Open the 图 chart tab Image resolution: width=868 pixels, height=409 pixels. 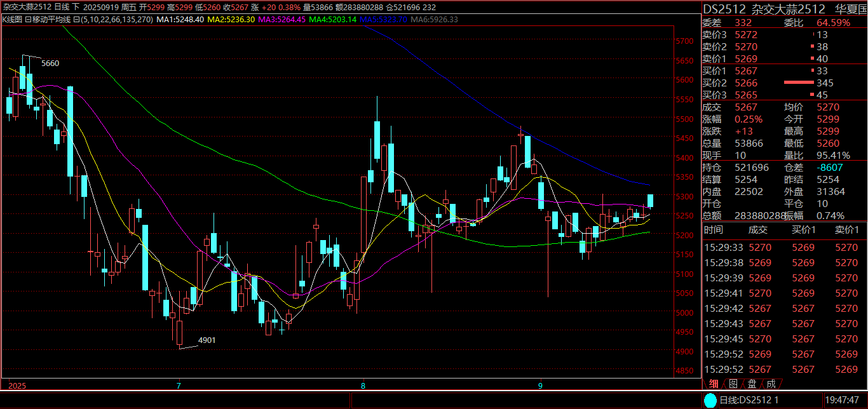click(733, 384)
